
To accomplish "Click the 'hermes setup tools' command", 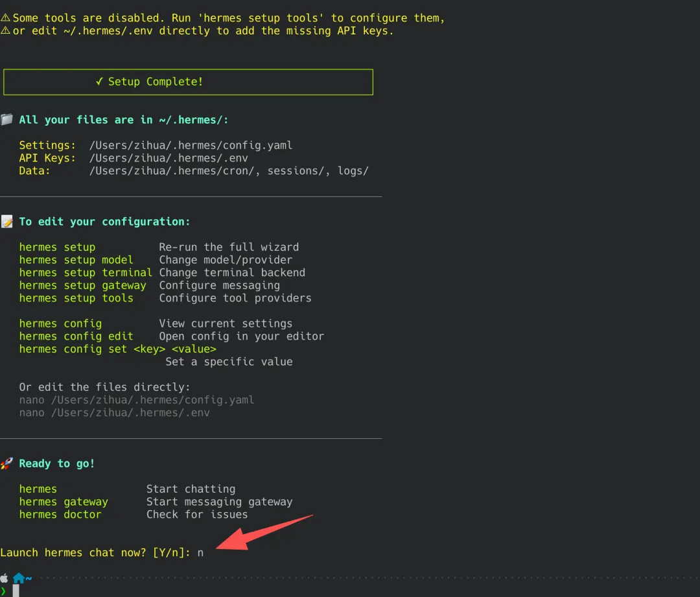I will pyautogui.click(x=76, y=298).
